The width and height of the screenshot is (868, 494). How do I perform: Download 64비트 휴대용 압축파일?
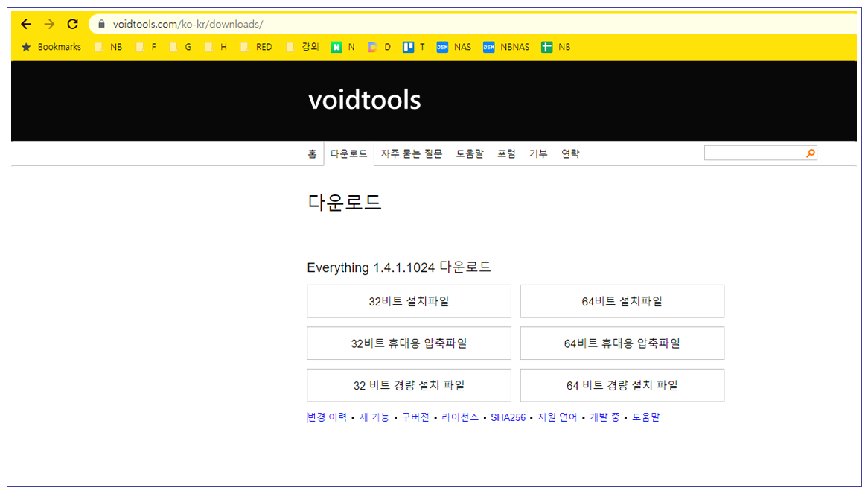[622, 343]
